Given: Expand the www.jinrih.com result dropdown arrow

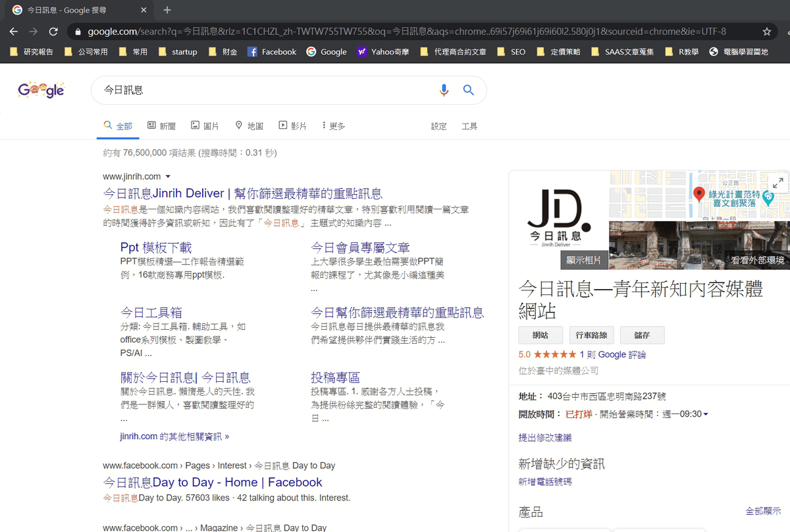Looking at the screenshot, I should click(x=168, y=177).
